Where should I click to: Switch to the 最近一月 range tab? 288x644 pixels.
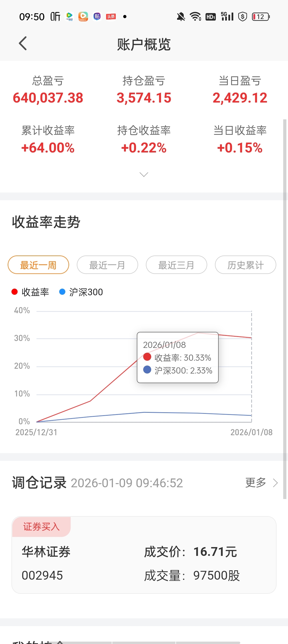click(107, 265)
